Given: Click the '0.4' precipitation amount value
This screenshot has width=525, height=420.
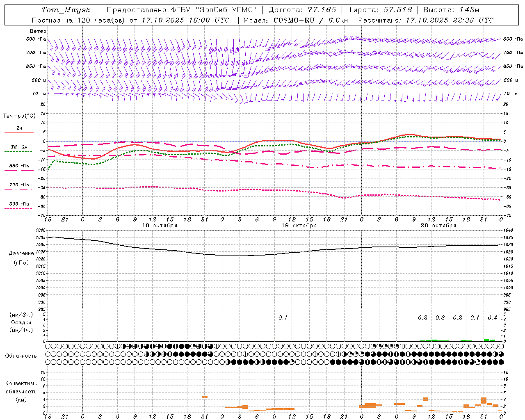Looking at the screenshot, I should pyautogui.click(x=493, y=318).
